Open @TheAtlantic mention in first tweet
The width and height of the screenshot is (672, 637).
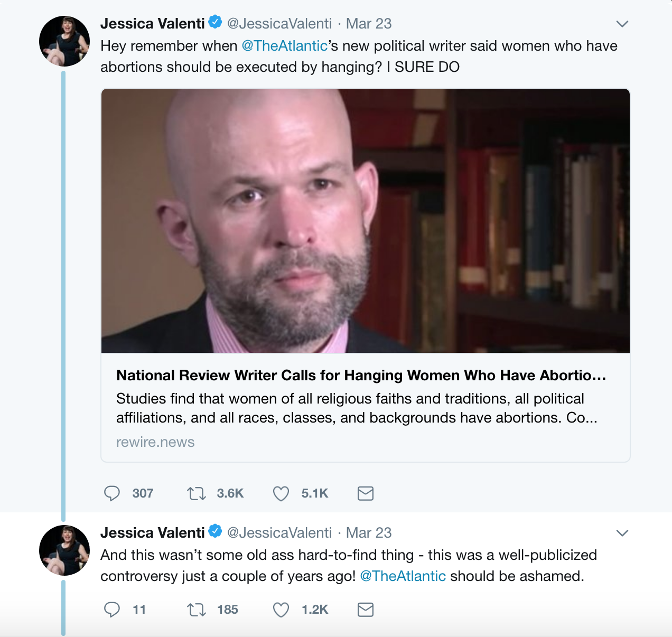pos(284,46)
